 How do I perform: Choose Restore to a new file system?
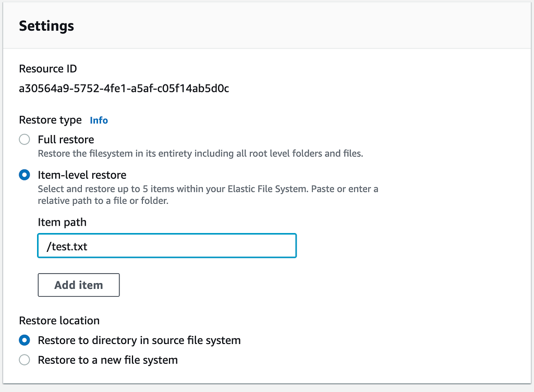25,360
